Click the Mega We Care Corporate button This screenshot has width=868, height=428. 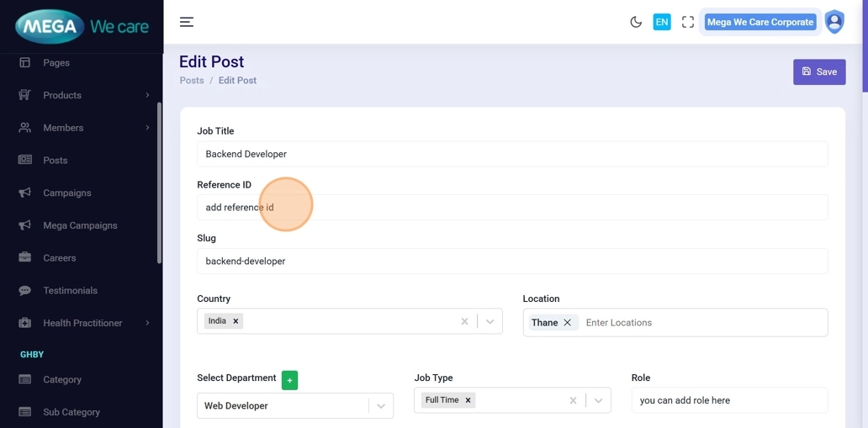pyautogui.click(x=759, y=22)
